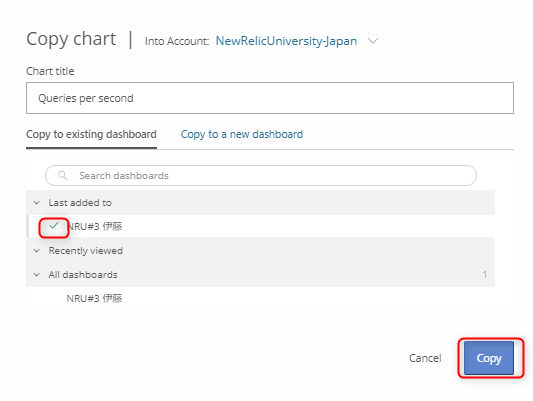Switch to Copy to a new dashboard tab
The height and width of the screenshot is (401, 533).
(x=242, y=134)
